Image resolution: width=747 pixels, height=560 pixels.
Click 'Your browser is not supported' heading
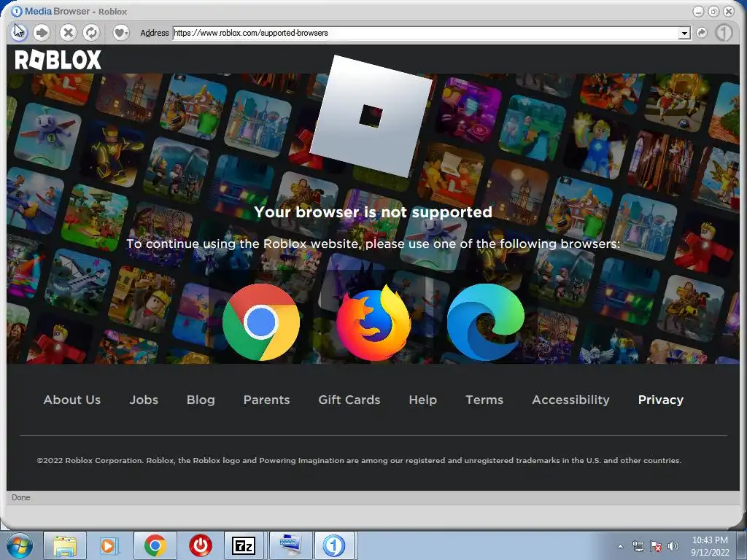pos(373,212)
